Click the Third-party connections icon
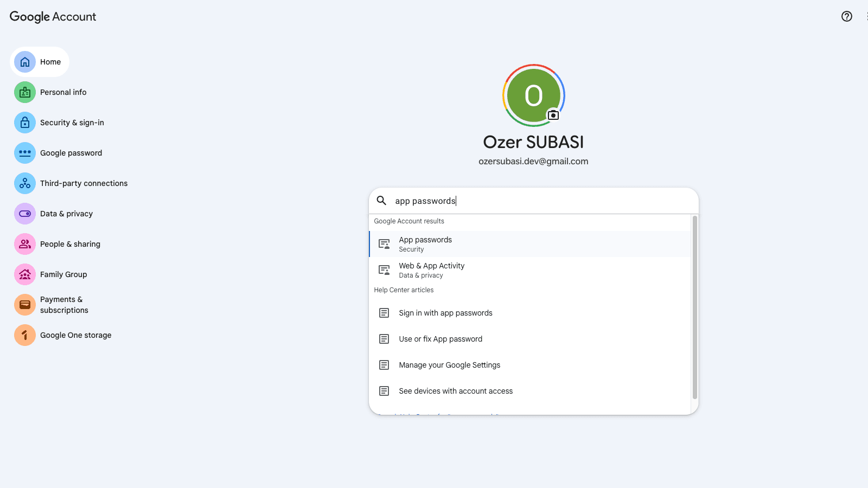The width and height of the screenshot is (868, 488). (x=25, y=183)
